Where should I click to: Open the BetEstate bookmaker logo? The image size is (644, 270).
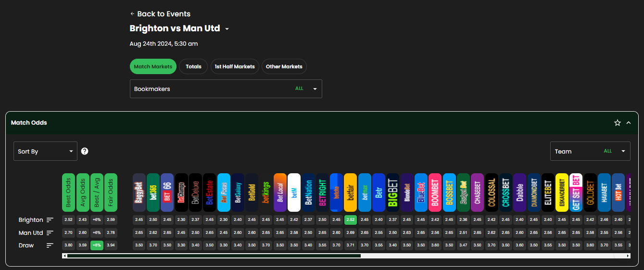pyautogui.click(x=209, y=193)
